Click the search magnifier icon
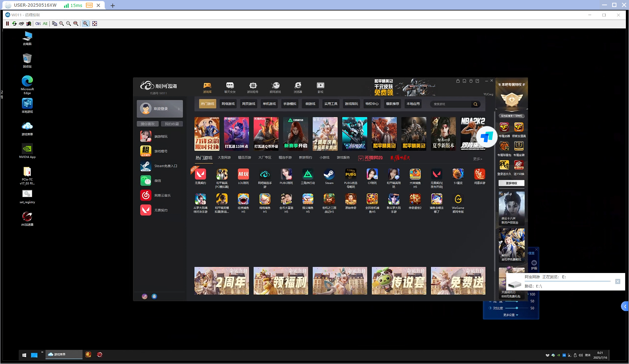The height and width of the screenshot is (364, 629). click(475, 104)
